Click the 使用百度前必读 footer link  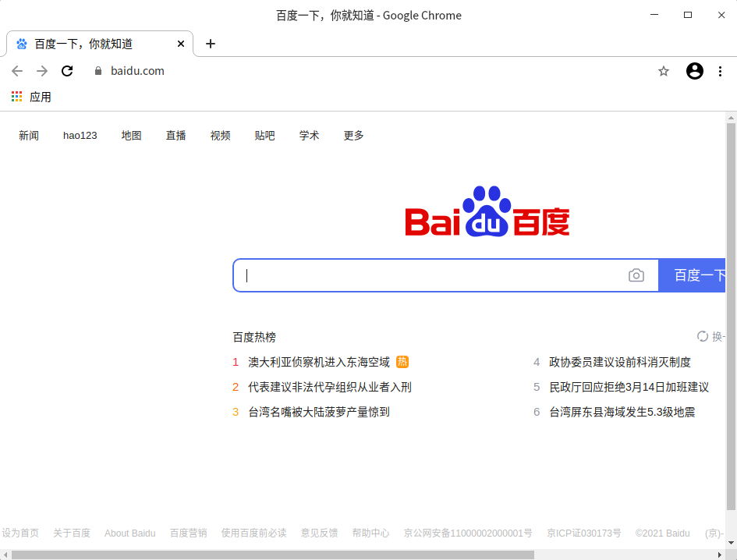point(253,533)
